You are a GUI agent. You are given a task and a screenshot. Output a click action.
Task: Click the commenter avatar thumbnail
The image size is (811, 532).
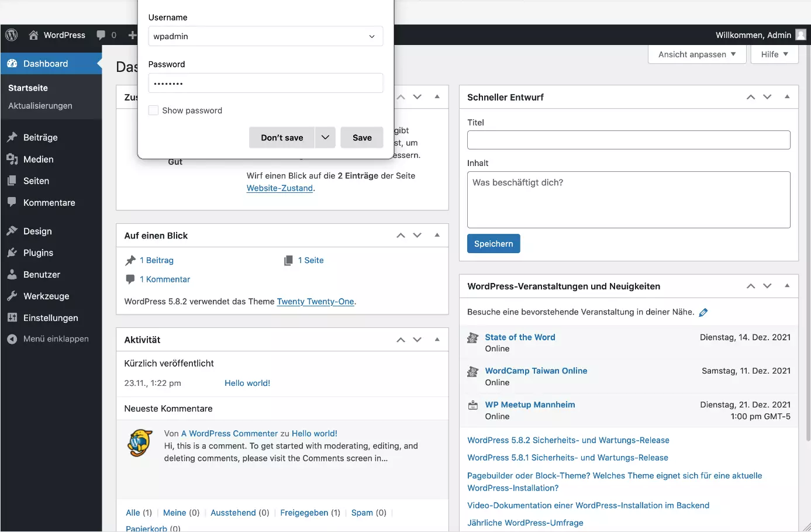coord(140,443)
